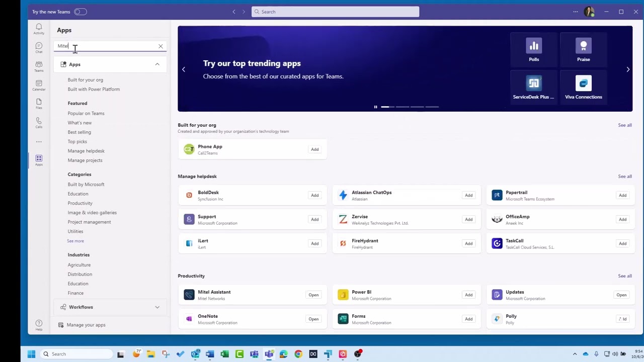Click the OfficeAmp app icon
Viewport: 644px width, 362px height.
tap(497, 219)
